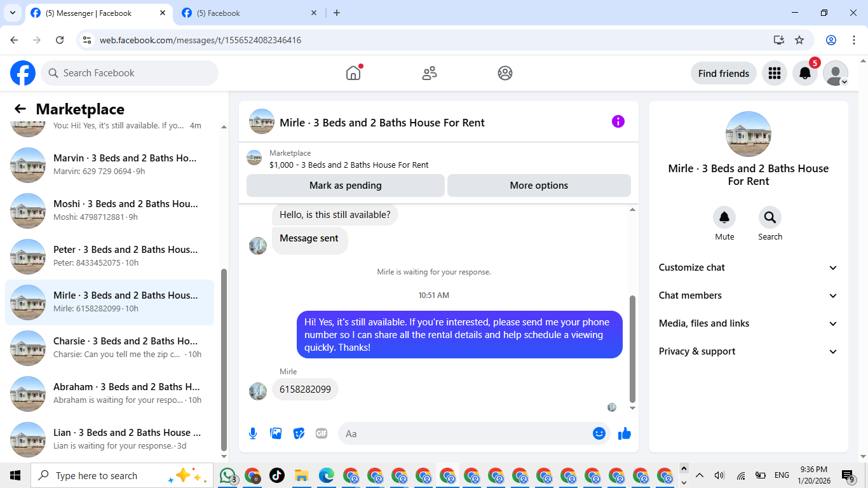Open Abraham's conversation in the list

pyautogui.click(x=109, y=394)
